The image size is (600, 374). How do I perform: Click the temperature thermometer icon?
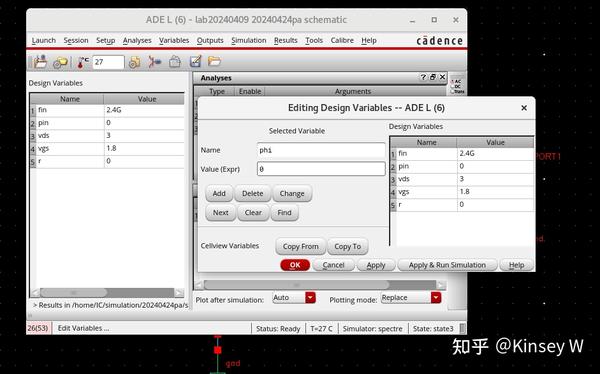click(x=83, y=62)
